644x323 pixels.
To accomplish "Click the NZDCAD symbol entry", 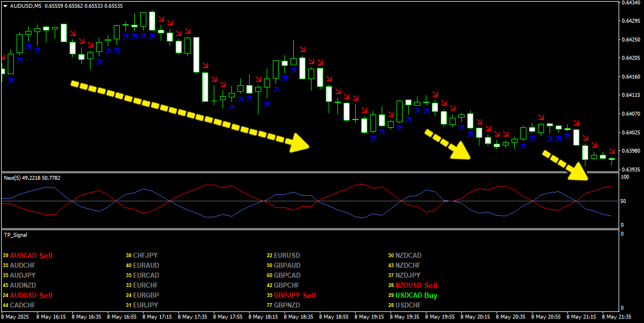I will (x=408, y=256).
